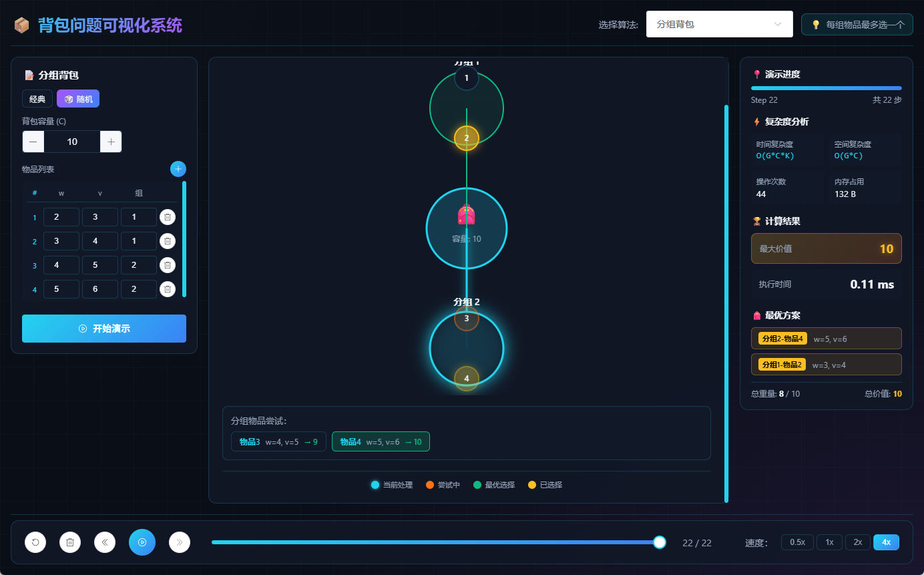Edit group field of item 3
Screen dimensions: 924x575
(139, 265)
